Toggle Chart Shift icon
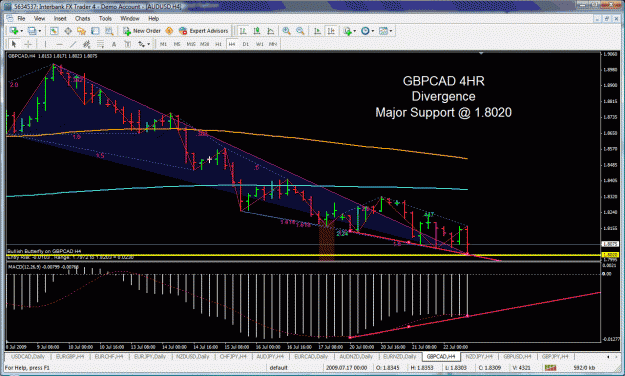625x376 pixels. (x=331, y=31)
